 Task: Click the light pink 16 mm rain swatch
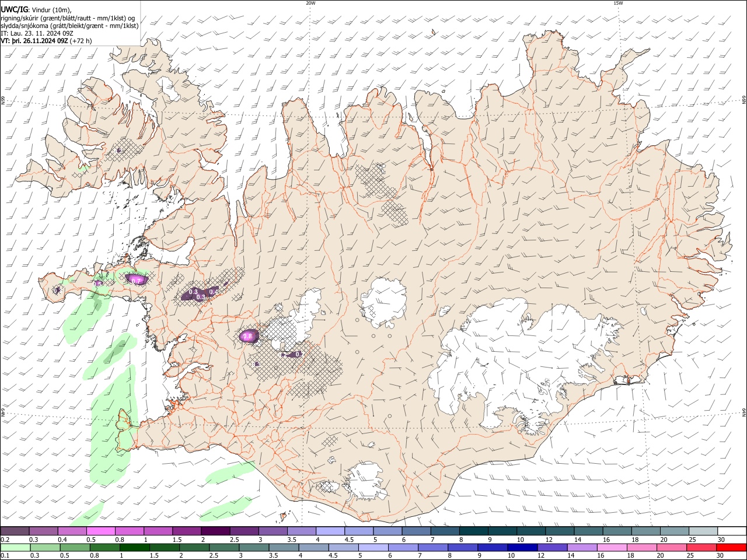click(x=612, y=547)
